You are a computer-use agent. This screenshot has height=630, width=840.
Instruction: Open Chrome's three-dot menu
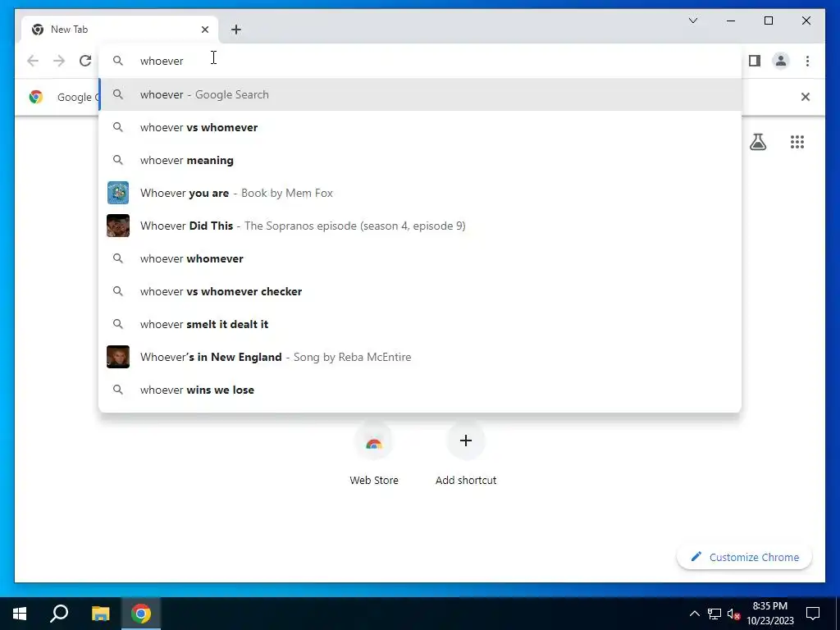click(x=807, y=61)
